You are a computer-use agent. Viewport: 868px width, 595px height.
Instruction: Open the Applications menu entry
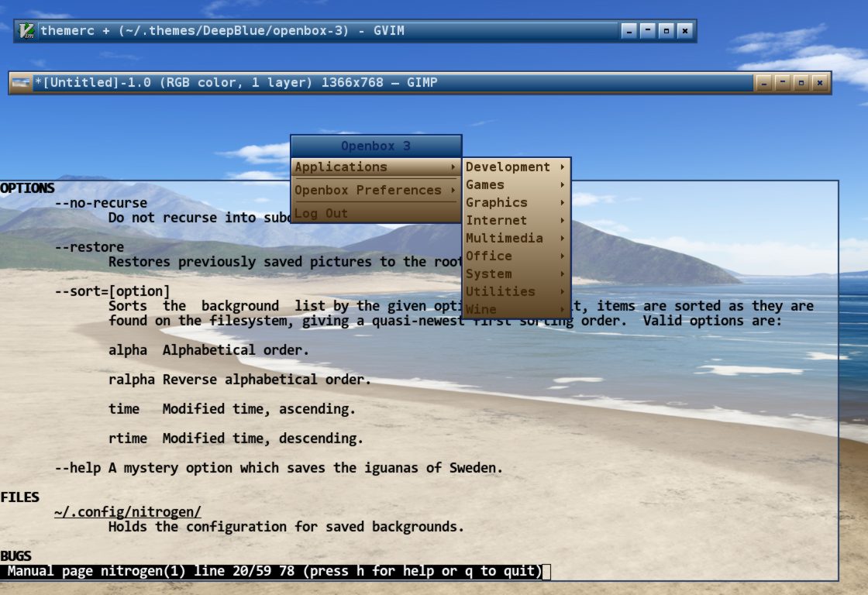[x=376, y=167]
